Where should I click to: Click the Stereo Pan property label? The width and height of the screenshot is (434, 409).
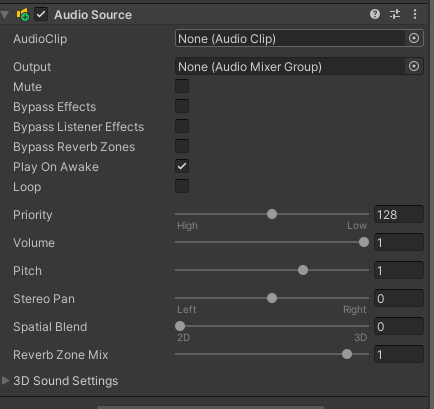pos(44,299)
